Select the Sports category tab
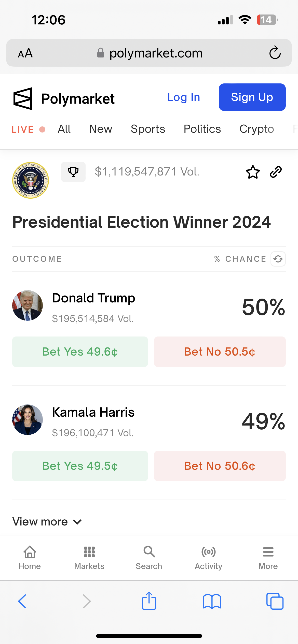This screenshot has width=298, height=644. pyautogui.click(x=148, y=129)
